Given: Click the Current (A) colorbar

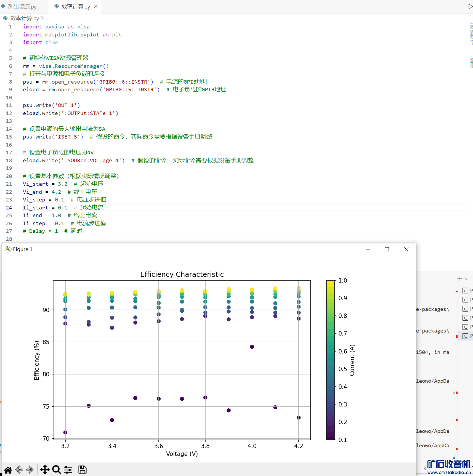Looking at the screenshot, I should point(330,360).
